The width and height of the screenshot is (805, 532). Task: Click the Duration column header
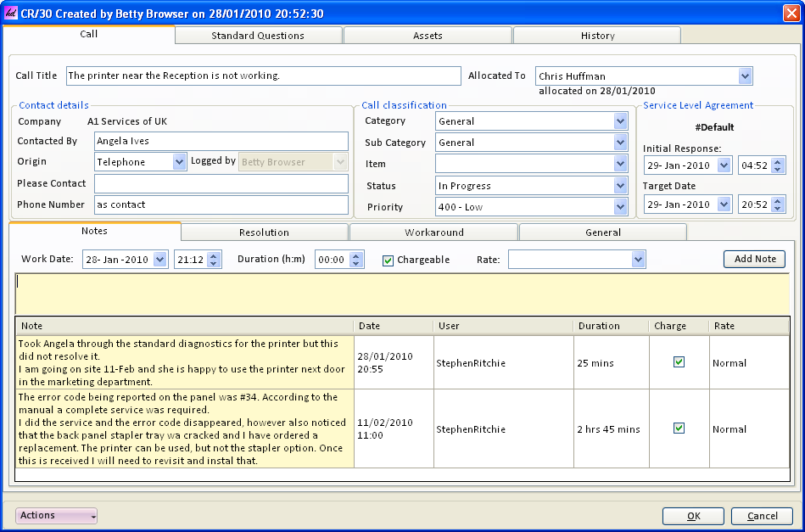[612, 326]
